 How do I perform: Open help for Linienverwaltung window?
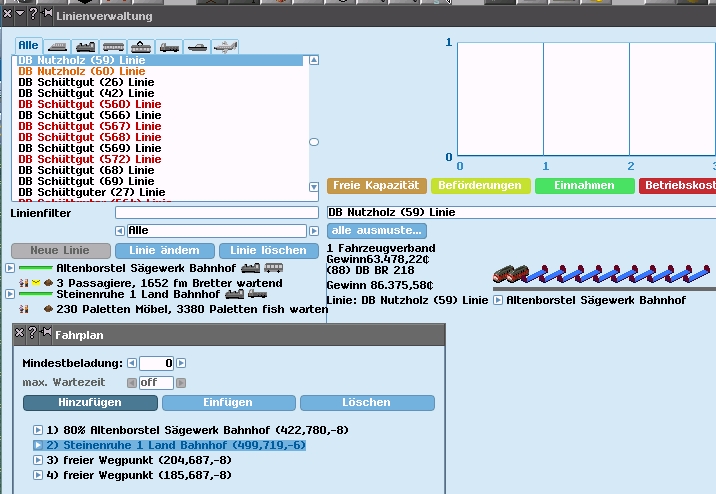point(33,13)
